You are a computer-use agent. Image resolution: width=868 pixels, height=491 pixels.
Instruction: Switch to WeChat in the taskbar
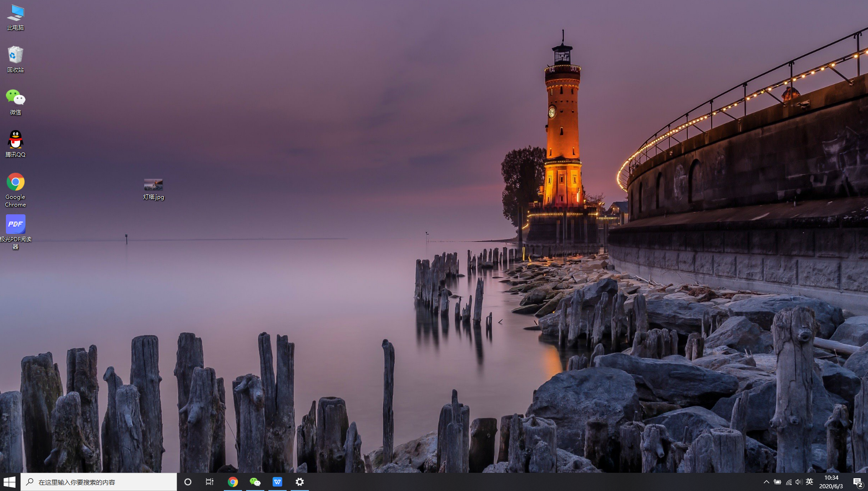[x=255, y=482]
